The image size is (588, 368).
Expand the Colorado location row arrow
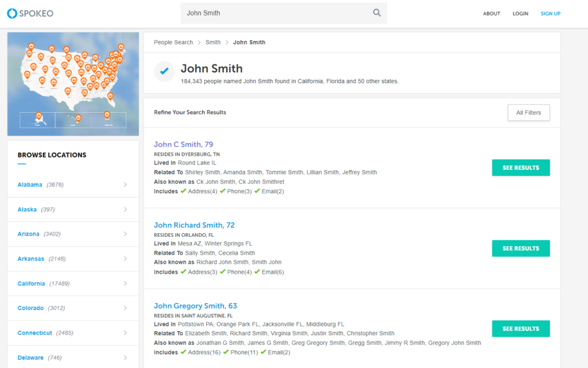125,308
